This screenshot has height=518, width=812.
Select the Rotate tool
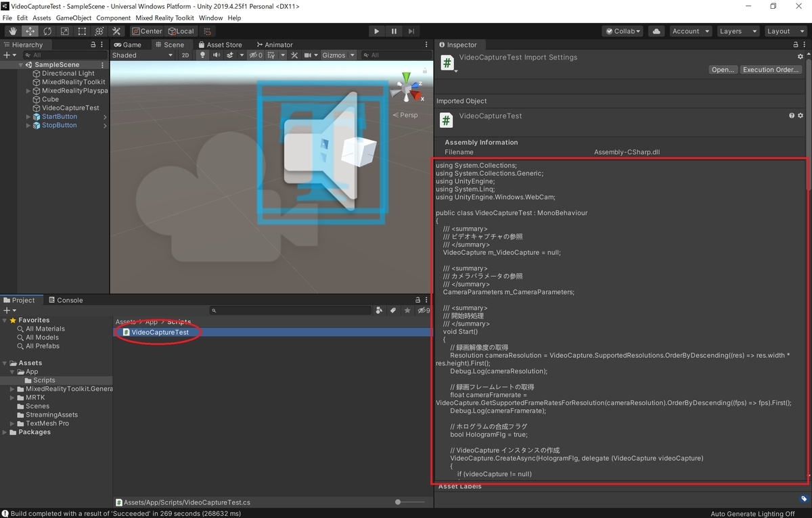point(47,31)
